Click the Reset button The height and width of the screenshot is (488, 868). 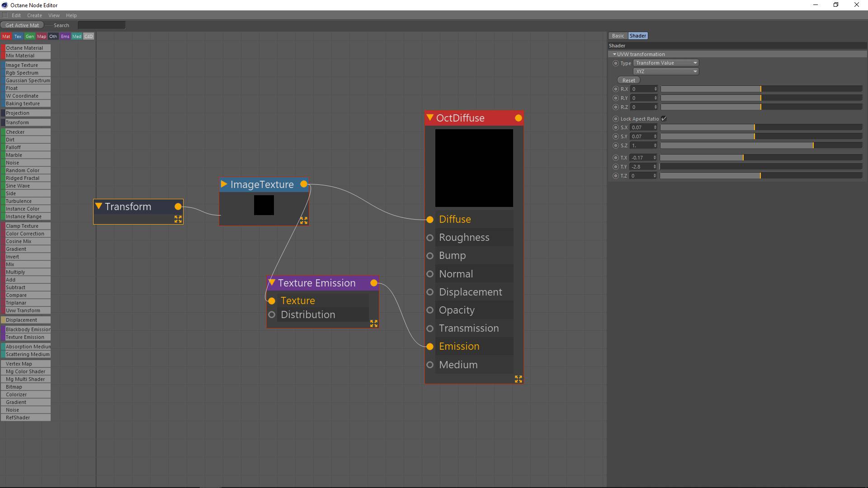pyautogui.click(x=629, y=80)
